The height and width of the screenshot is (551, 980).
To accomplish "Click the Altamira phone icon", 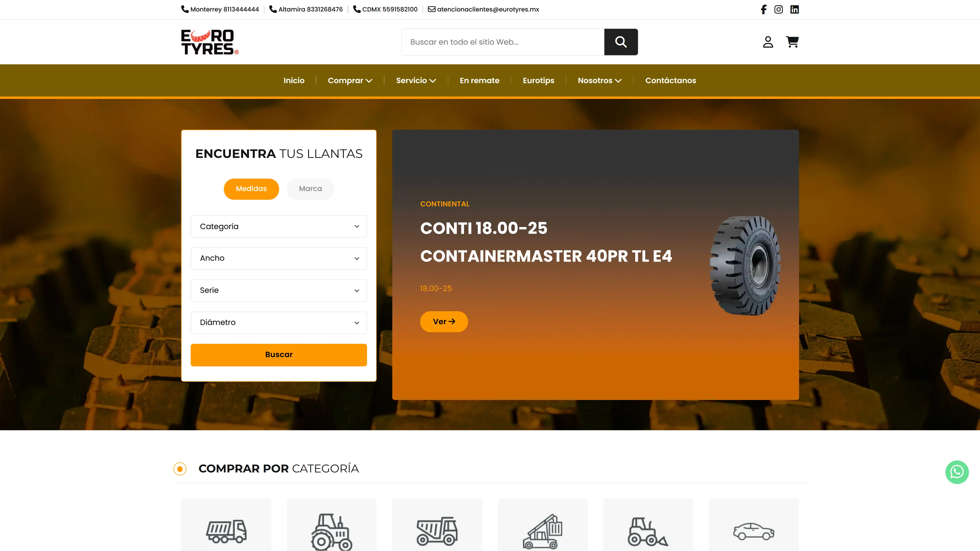I will pyautogui.click(x=273, y=9).
